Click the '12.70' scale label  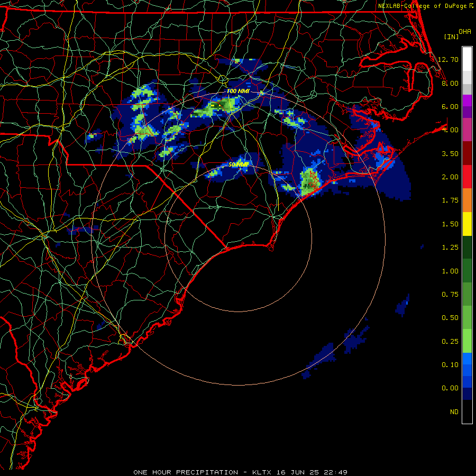click(x=448, y=59)
